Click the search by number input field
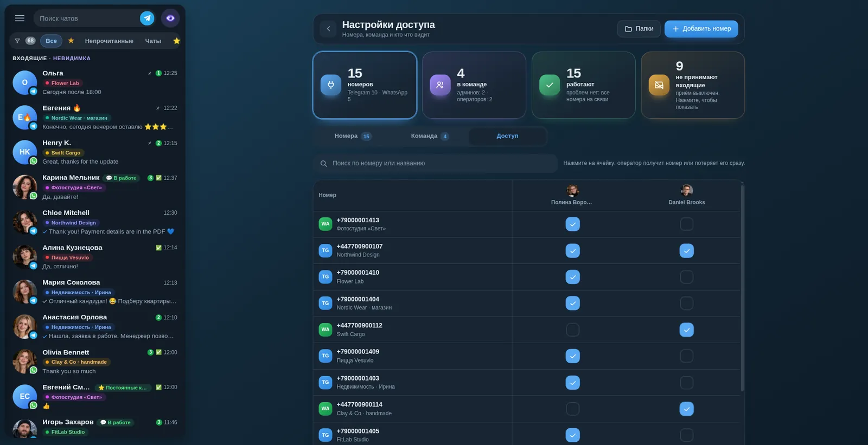Viewport: 868px width, 445px height. point(436,163)
